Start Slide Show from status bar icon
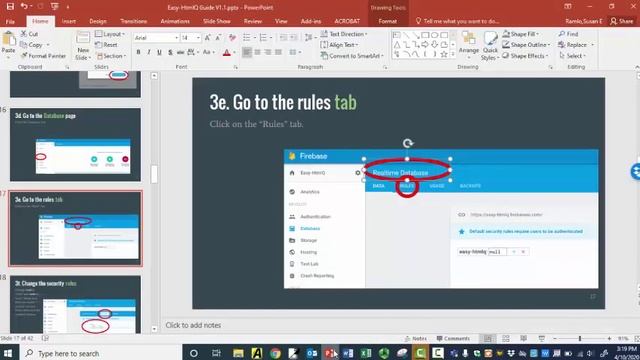640x360 pixels. click(542, 338)
